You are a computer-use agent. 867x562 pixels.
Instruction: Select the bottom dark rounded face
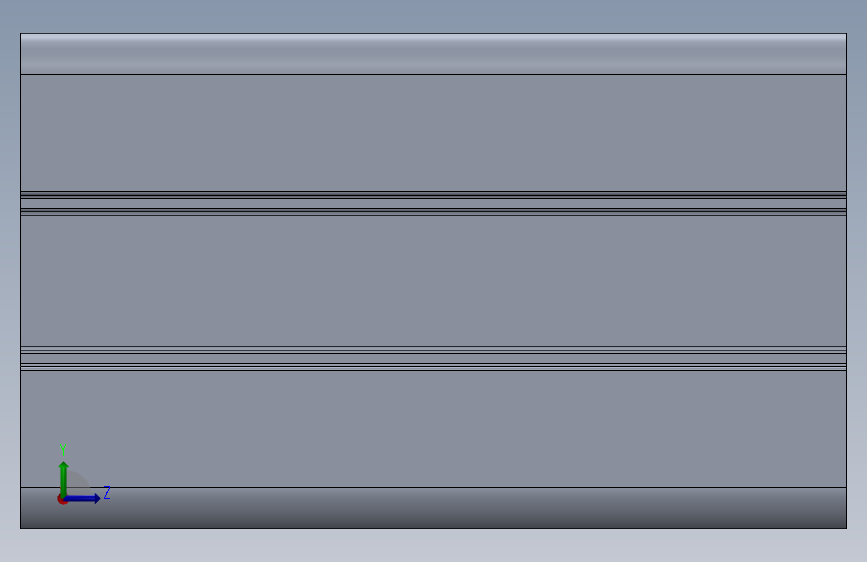point(434,508)
